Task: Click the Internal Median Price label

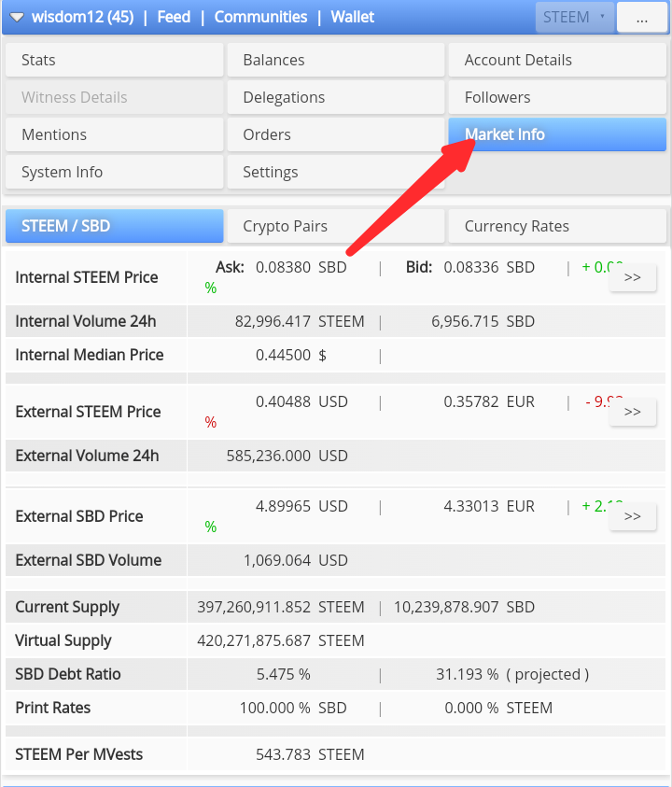Action: (90, 355)
